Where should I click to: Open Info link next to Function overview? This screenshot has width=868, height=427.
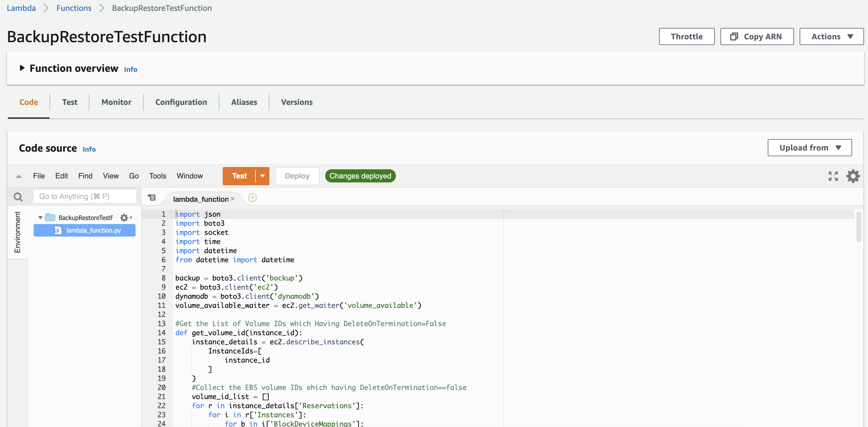[x=130, y=70]
